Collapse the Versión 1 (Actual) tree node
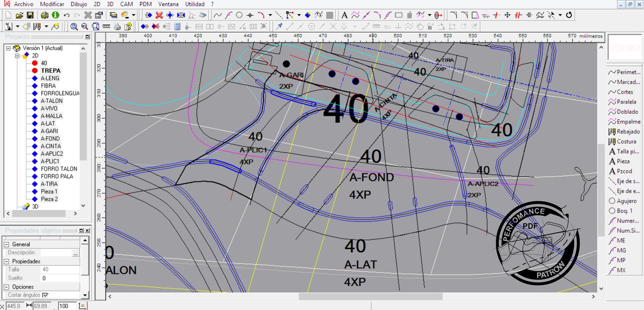644x310 pixels. point(8,48)
